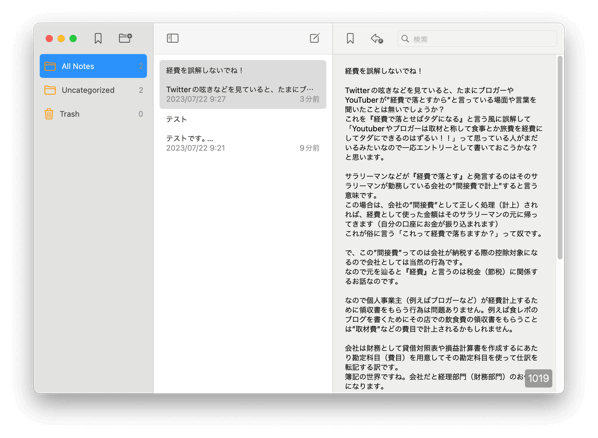Image resolution: width=598 pixels, height=438 pixels.
Task: Click the 3分前 relative time label
Action: point(309,99)
